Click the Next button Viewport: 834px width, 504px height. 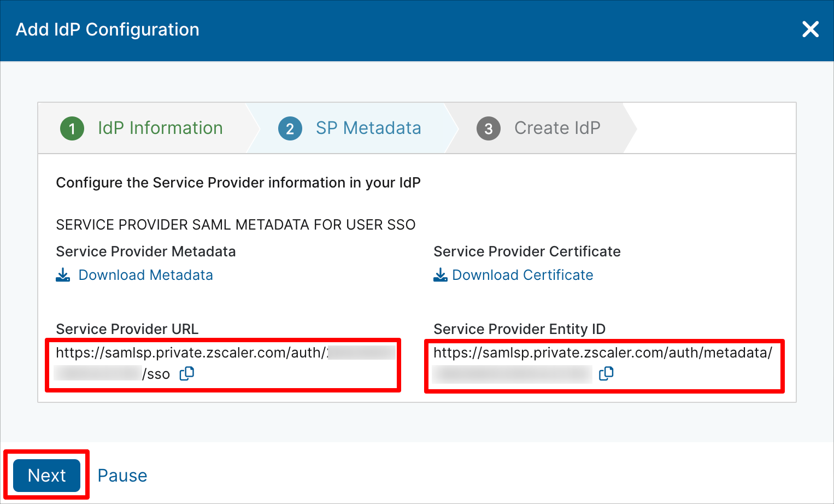click(47, 475)
